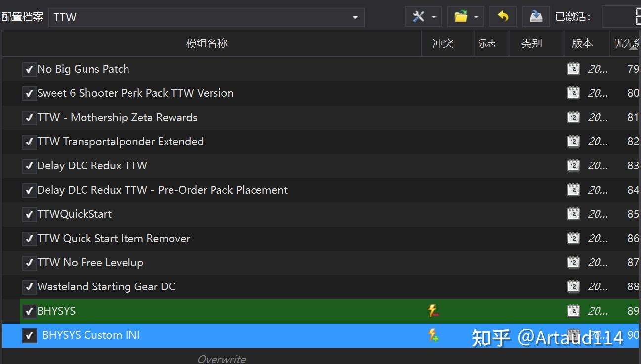Click the 冲突 column header
The image size is (641, 364).
pyautogui.click(x=442, y=43)
